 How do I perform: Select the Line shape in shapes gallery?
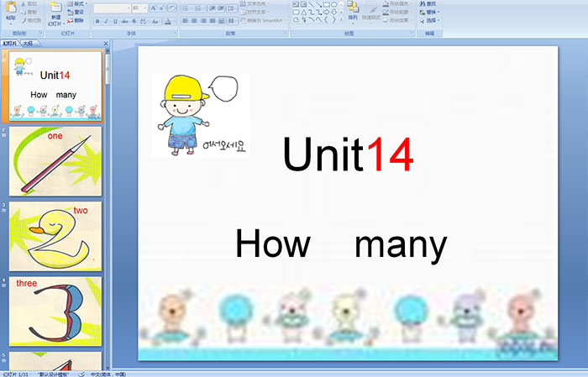[x=311, y=4]
